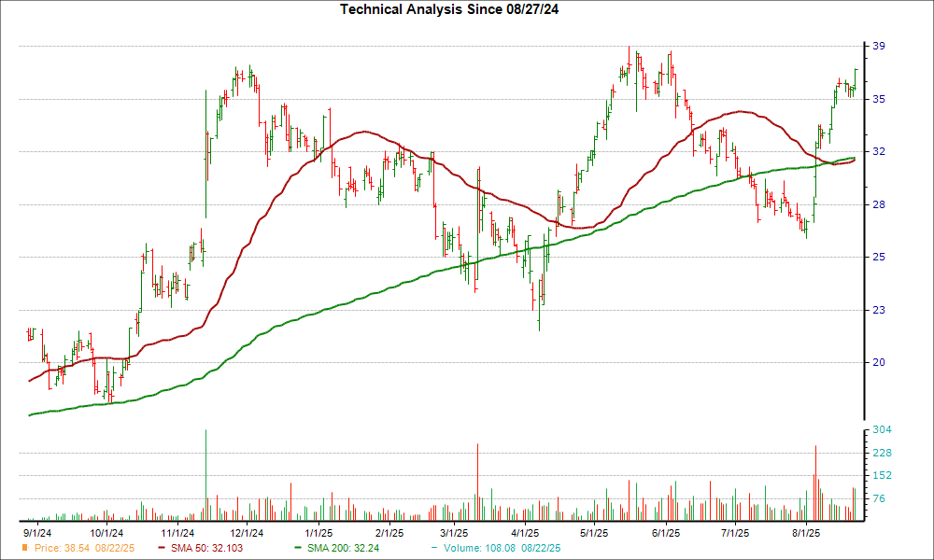Viewport: 934px width, 560px height.
Task: Click the date label 8/1/25
Action: [806, 533]
